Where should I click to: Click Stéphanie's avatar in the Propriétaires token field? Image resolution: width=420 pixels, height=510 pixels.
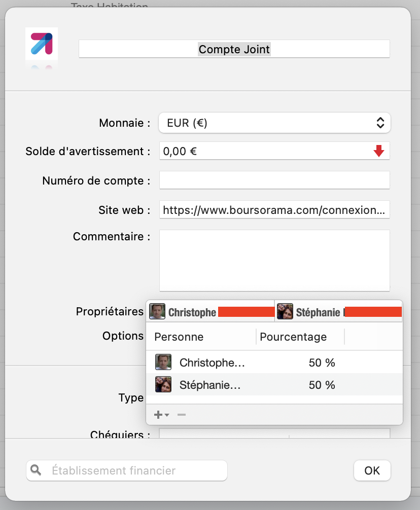(x=285, y=312)
